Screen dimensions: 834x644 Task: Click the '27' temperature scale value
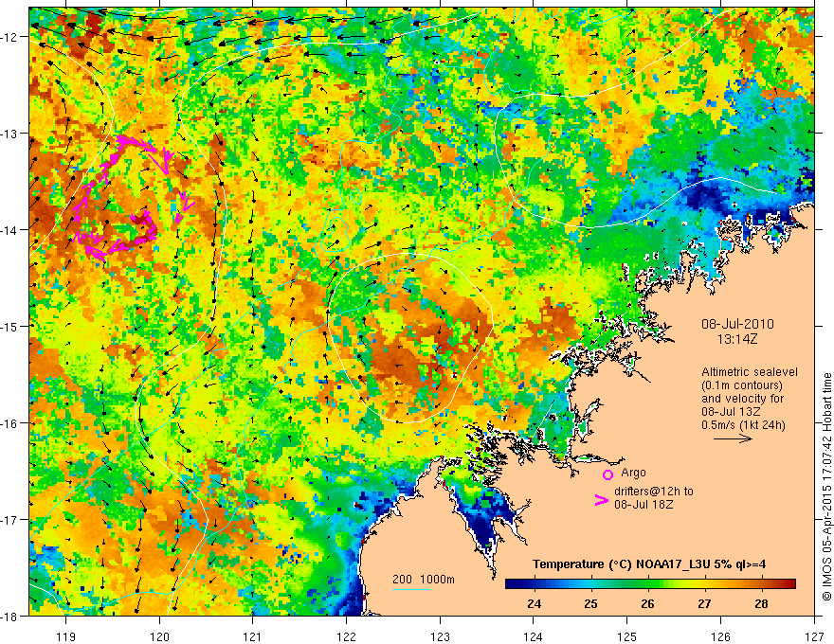[704, 603]
